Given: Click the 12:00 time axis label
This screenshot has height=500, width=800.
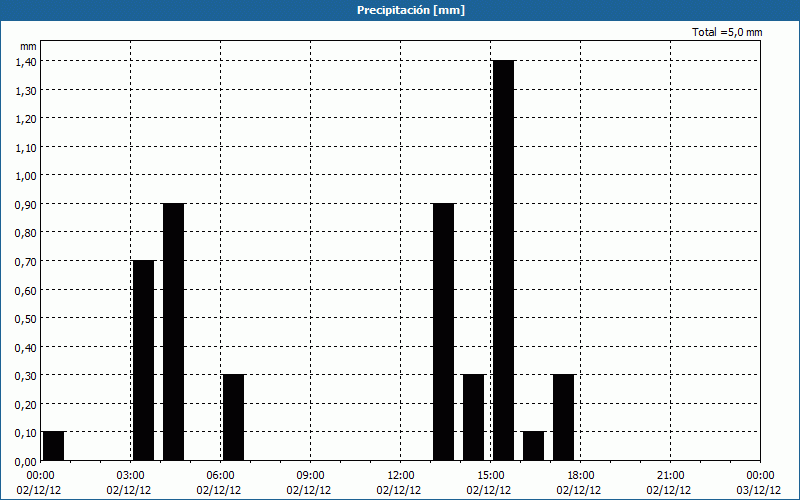Looking at the screenshot, I should coord(401,476).
